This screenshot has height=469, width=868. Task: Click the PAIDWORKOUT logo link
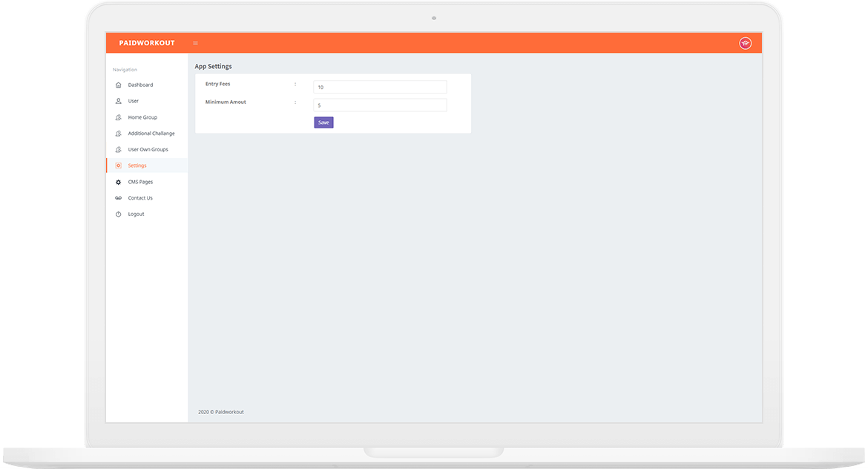coord(147,43)
